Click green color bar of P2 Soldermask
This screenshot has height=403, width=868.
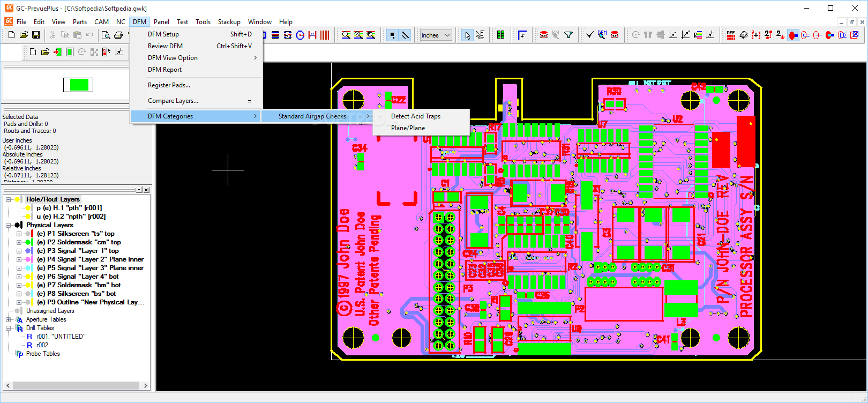pyautogui.click(x=33, y=242)
